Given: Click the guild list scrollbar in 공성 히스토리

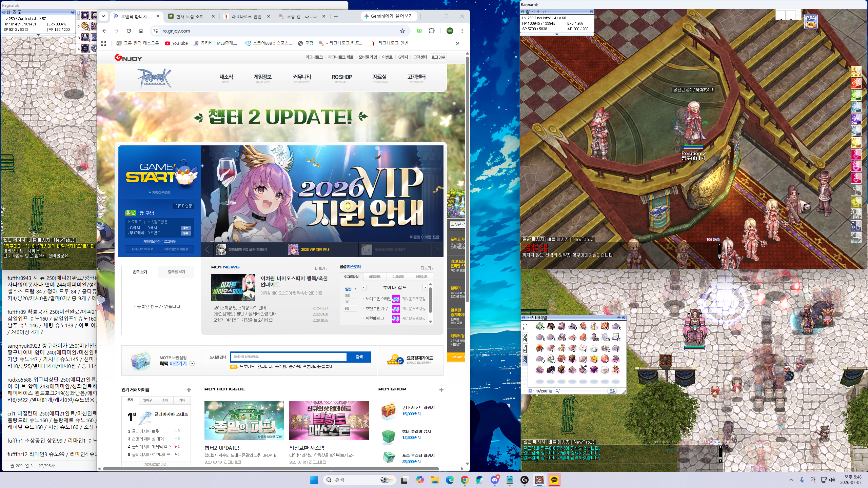Looking at the screenshot, I should pos(431,300).
